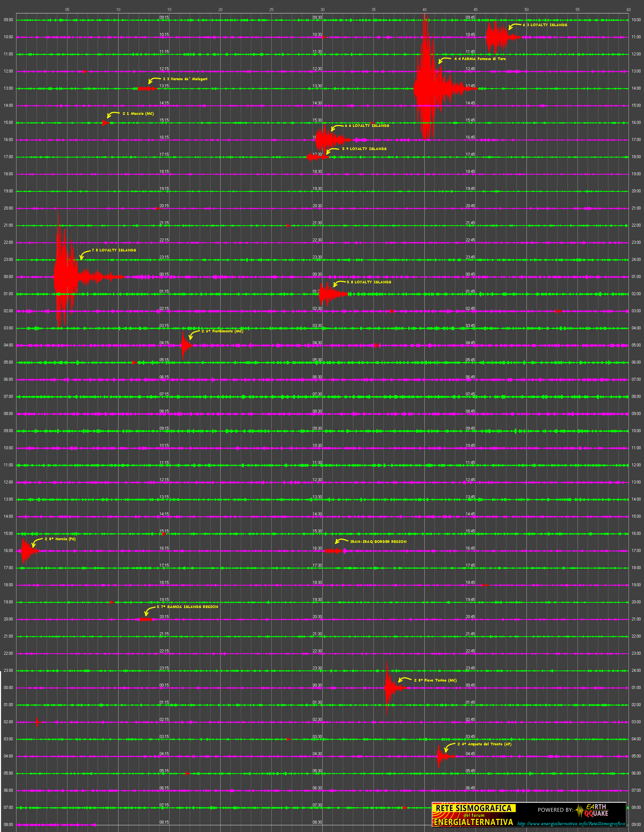Viewport: 644px width, 832px height.
Task: Select the '2.8 Norcia (PG)' label
Action: [60, 539]
